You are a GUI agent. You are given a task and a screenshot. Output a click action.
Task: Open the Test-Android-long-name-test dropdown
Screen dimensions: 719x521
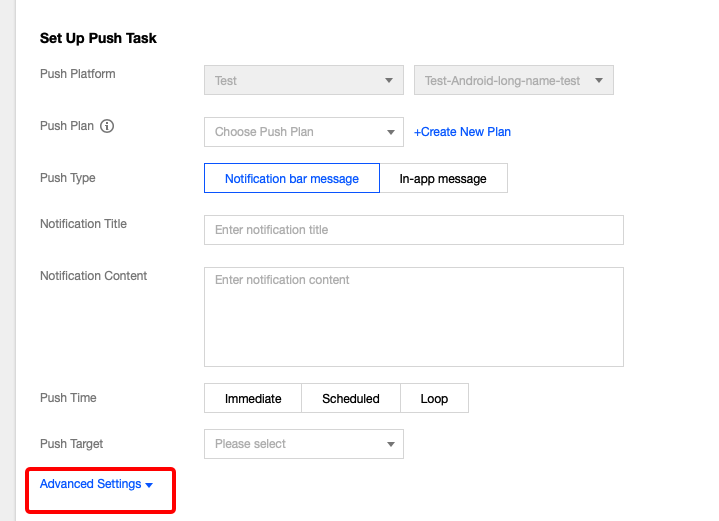513,81
